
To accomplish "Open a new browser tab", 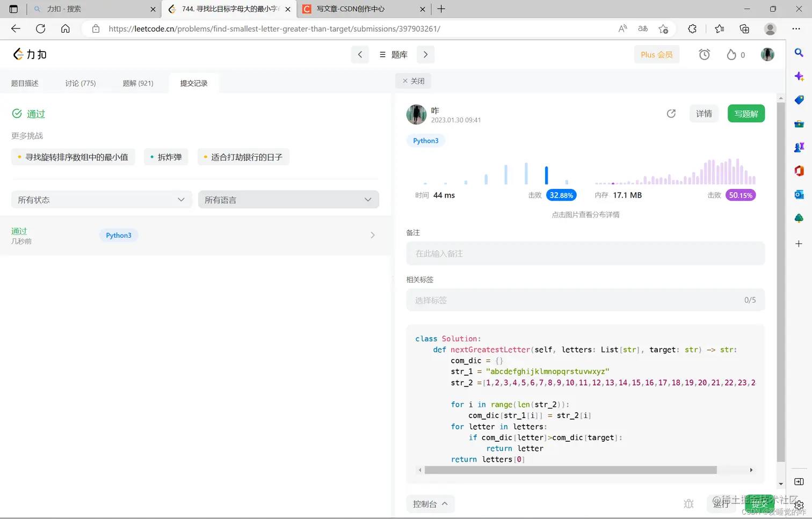I will pyautogui.click(x=441, y=9).
